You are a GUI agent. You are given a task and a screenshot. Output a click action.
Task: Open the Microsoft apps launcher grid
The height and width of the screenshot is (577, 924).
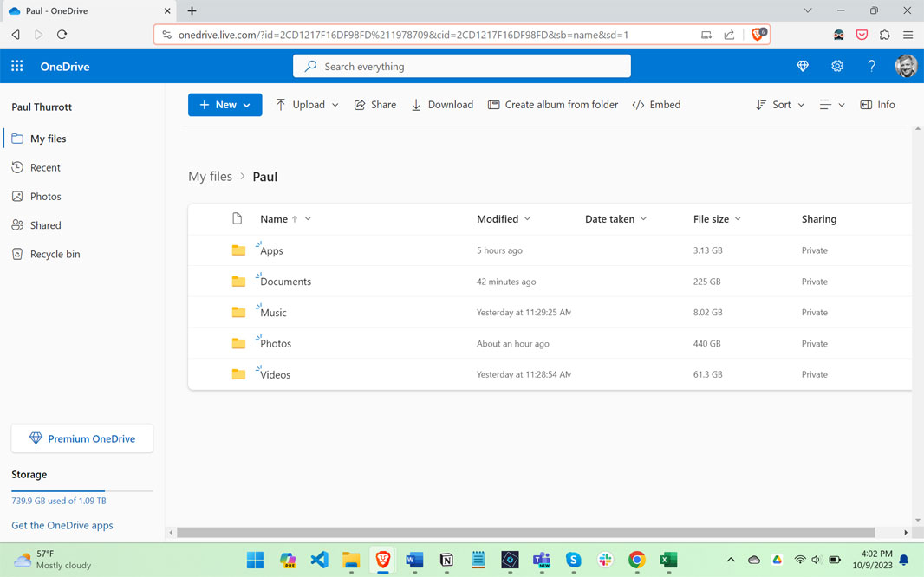[x=17, y=66]
